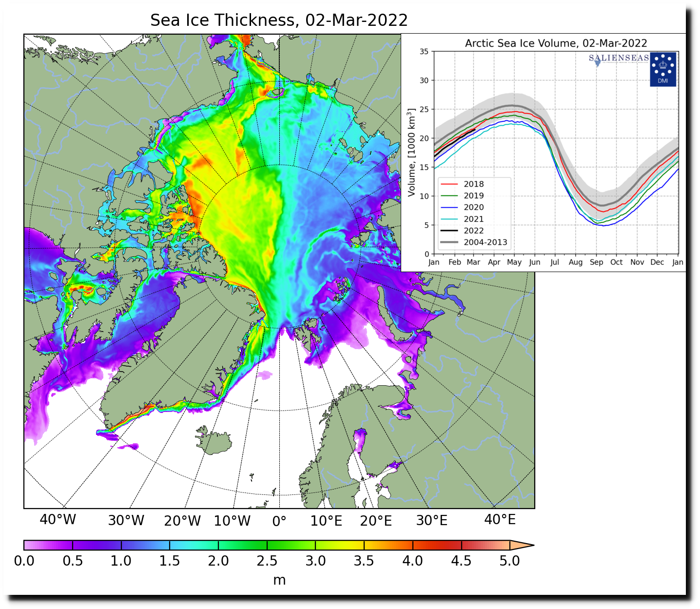Click Iceland on the map
This screenshot has width=700, height=609.
click(x=214, y=440)
